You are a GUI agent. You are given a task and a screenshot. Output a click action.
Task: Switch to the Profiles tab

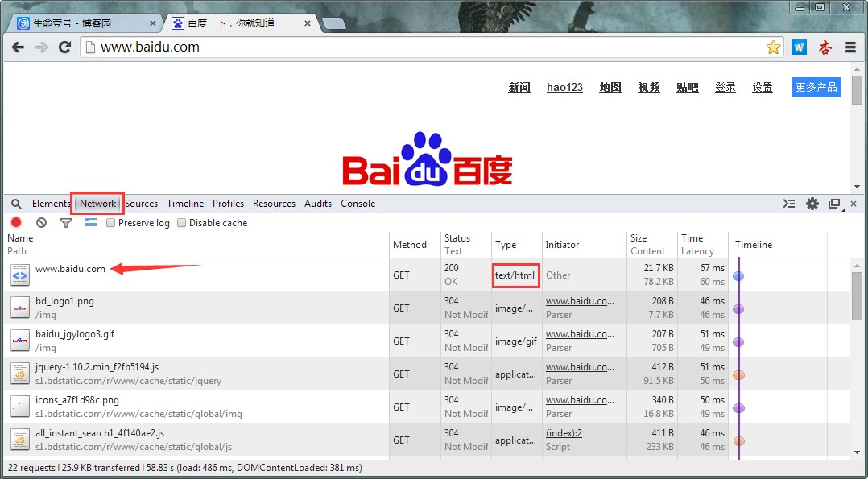(228, 203)
